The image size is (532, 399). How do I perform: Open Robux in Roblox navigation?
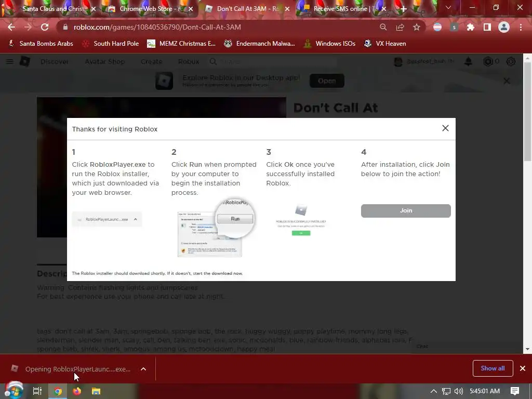(189, 61)
